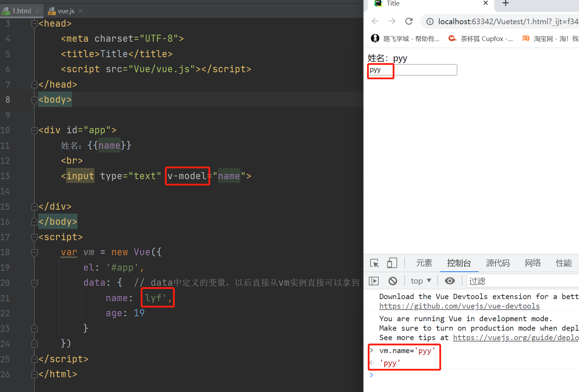Close the 1.html editor tab

click(37, 11)
